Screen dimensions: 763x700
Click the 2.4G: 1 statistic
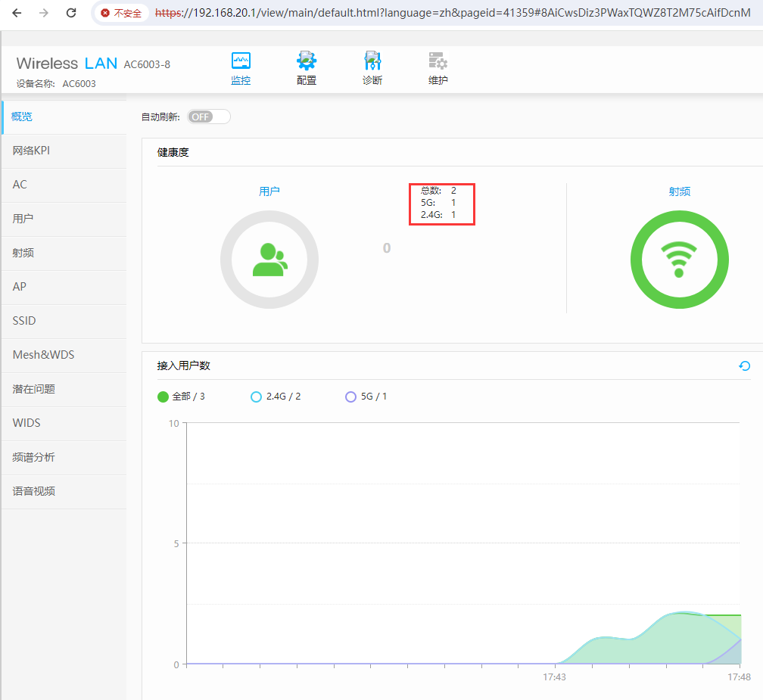438,215
